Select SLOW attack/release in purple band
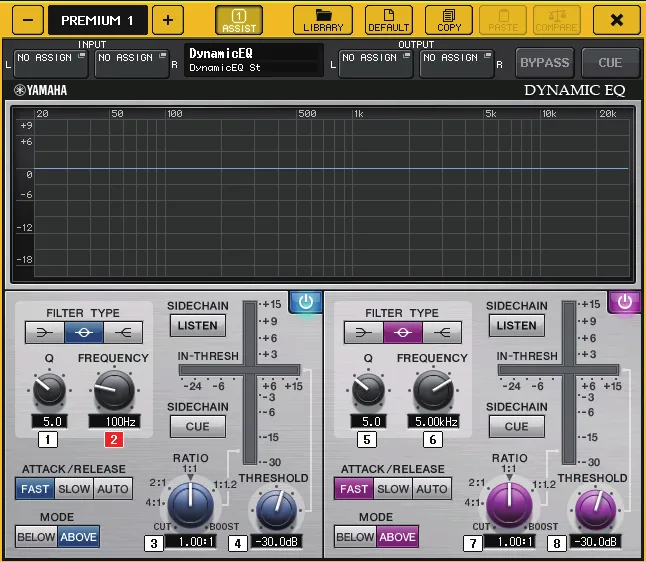The image size is (646, 562). click(393, 489)
